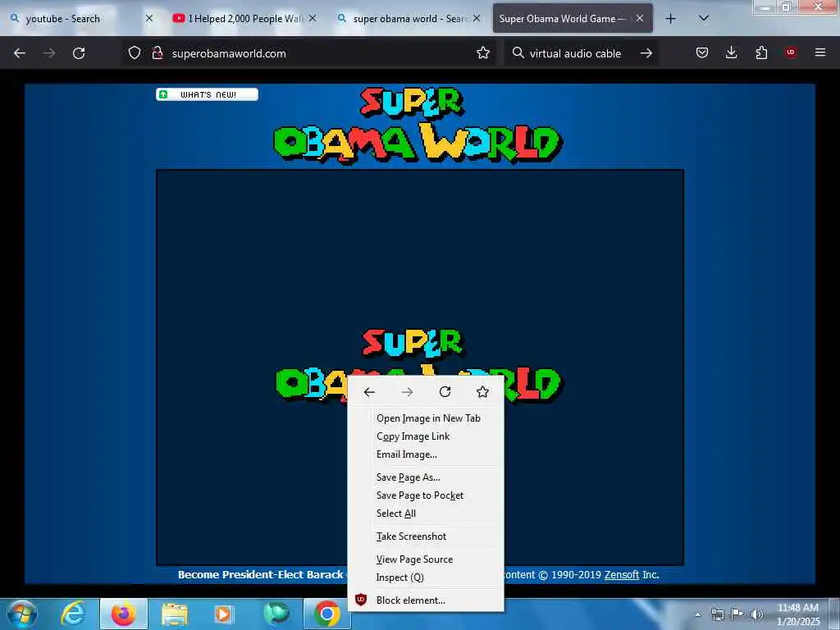
Task: Open uBlock Origin toolbar icon
Action: [791, 52]
